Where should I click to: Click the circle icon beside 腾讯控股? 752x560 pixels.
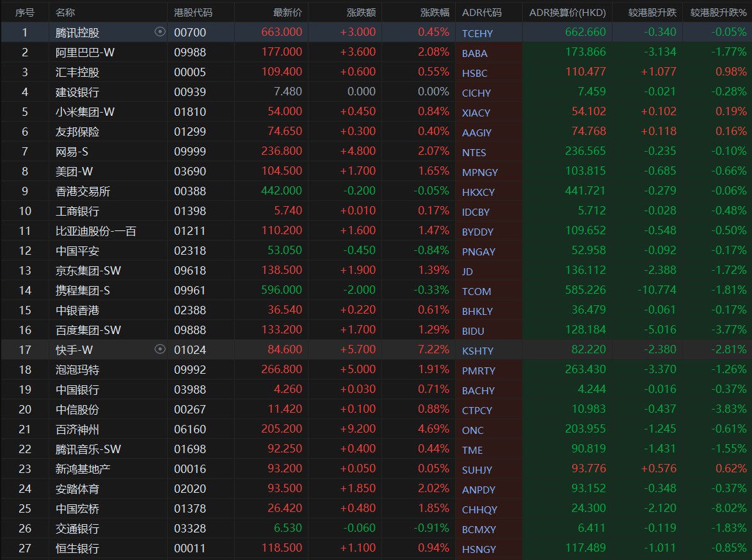coord(160,32)
